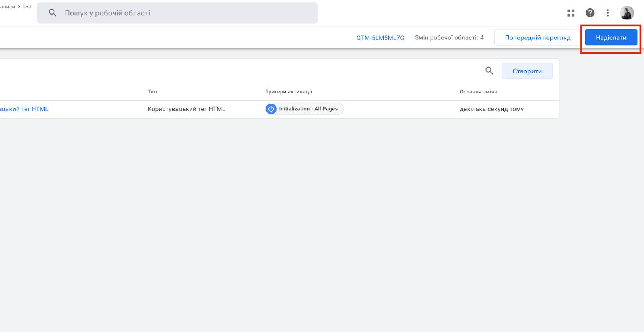Click the Надіслати submit button
This screenshot has width=644, height=332.
(611, 37)
